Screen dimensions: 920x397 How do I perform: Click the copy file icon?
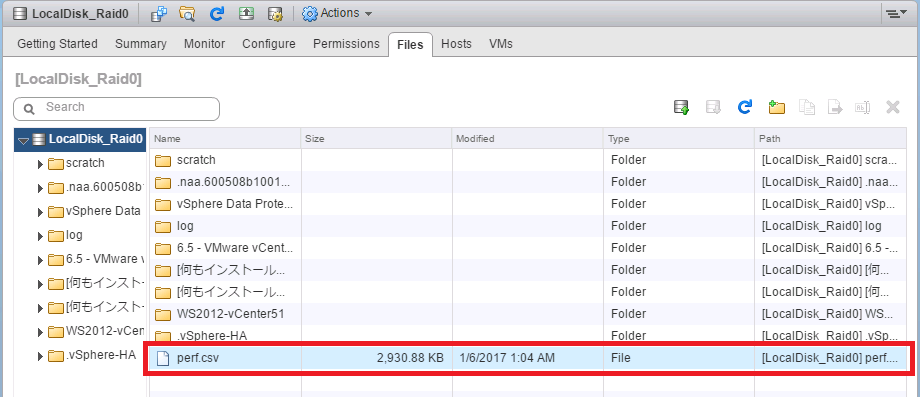(x=807, y=107)
